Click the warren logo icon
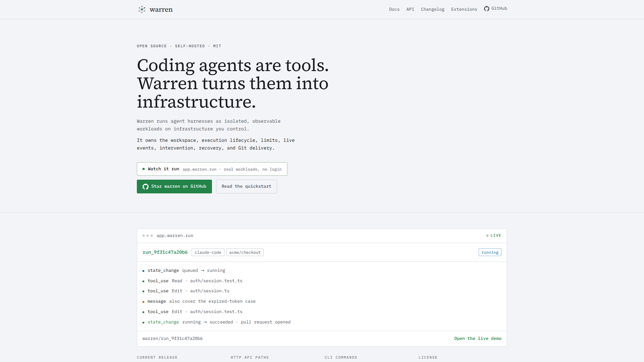The image size is (644, 362). [142, 9]
